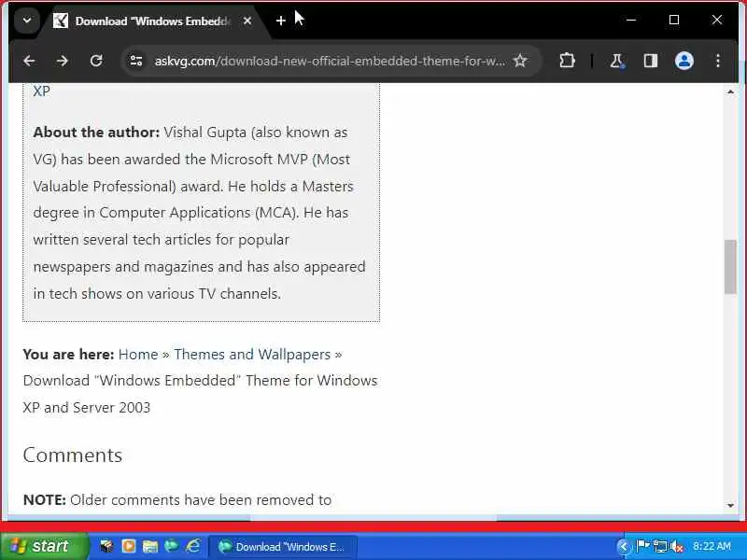Click the "You are here:" label
The image size is (747, 560).
click(x=68, y=355)
